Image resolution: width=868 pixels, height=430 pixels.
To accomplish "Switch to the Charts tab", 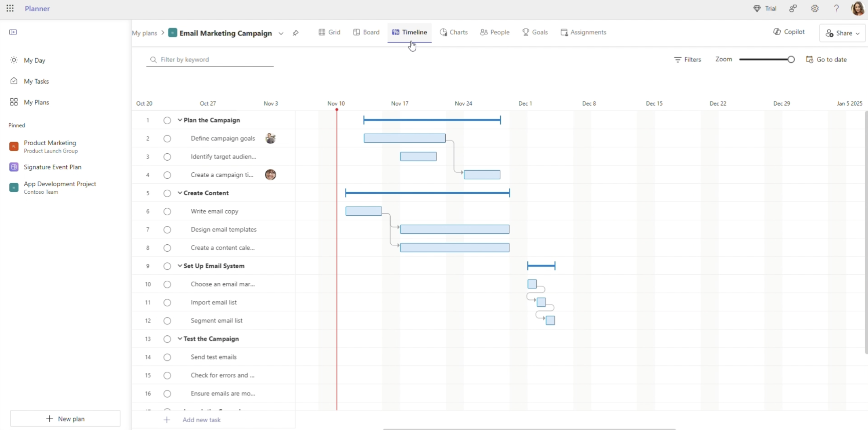I will click(x=453, y=32).
